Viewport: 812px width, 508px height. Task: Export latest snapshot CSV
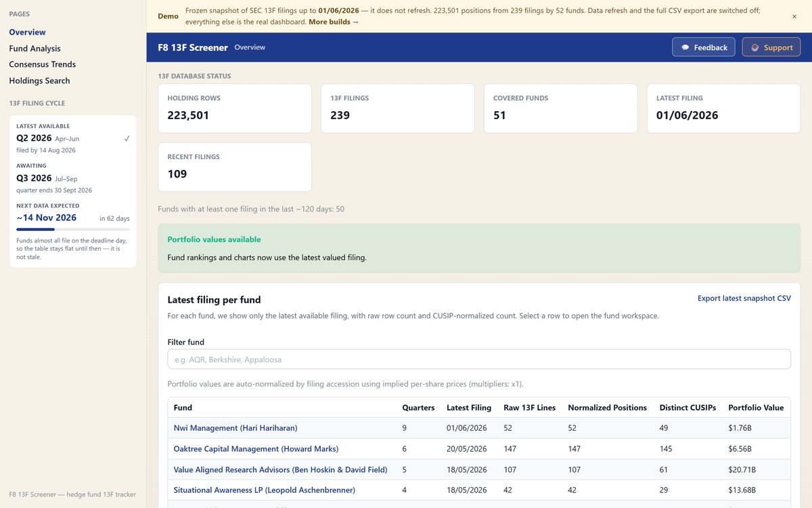point(744,298)
